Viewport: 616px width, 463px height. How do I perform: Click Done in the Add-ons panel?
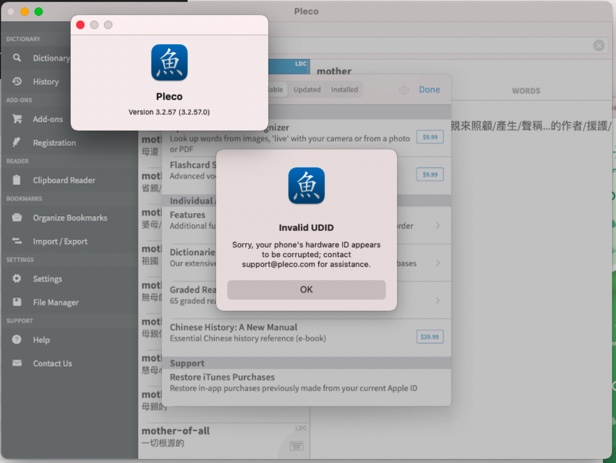click(429, 90)
